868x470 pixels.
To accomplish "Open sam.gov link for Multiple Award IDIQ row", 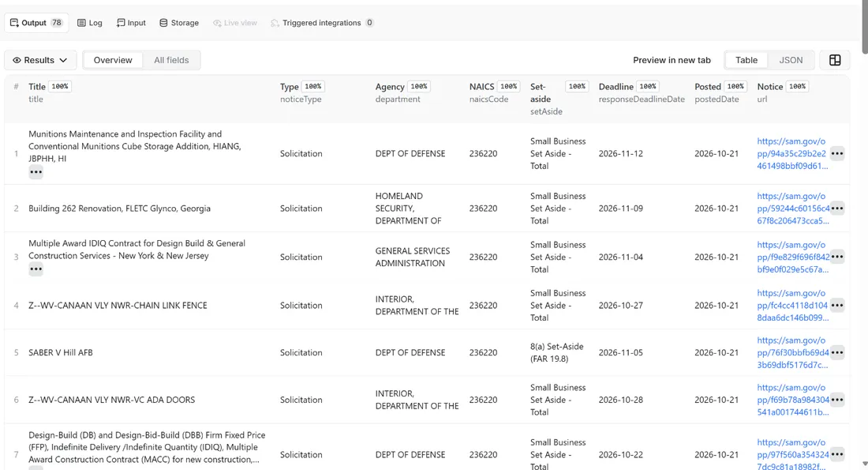I will pyautogui.click(x=793, y=257).
